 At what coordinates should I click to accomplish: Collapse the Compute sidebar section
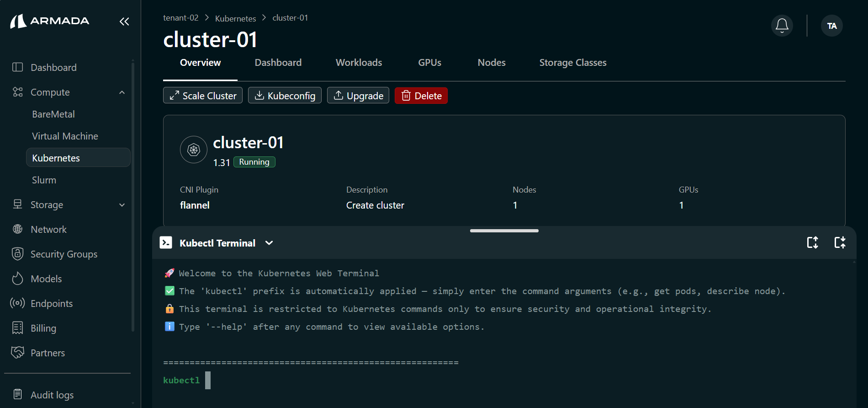pyautogui.click(x=122, y=92)
